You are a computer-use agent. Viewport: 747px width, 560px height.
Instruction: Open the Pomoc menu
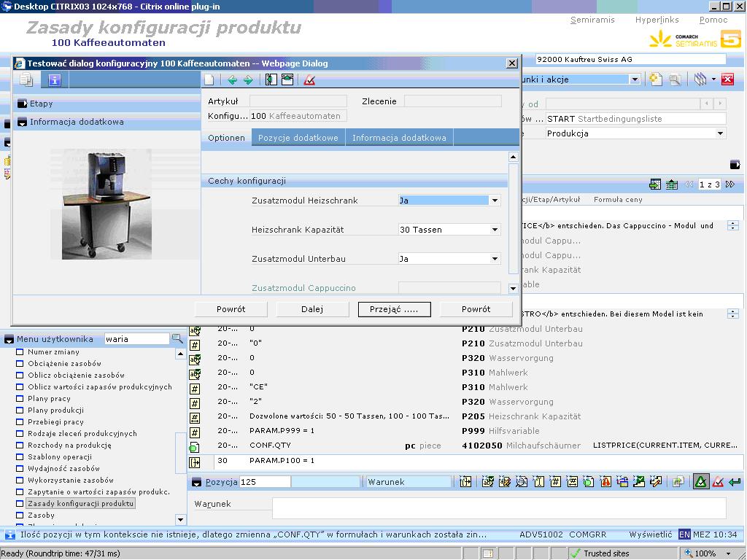click(713, 20)
